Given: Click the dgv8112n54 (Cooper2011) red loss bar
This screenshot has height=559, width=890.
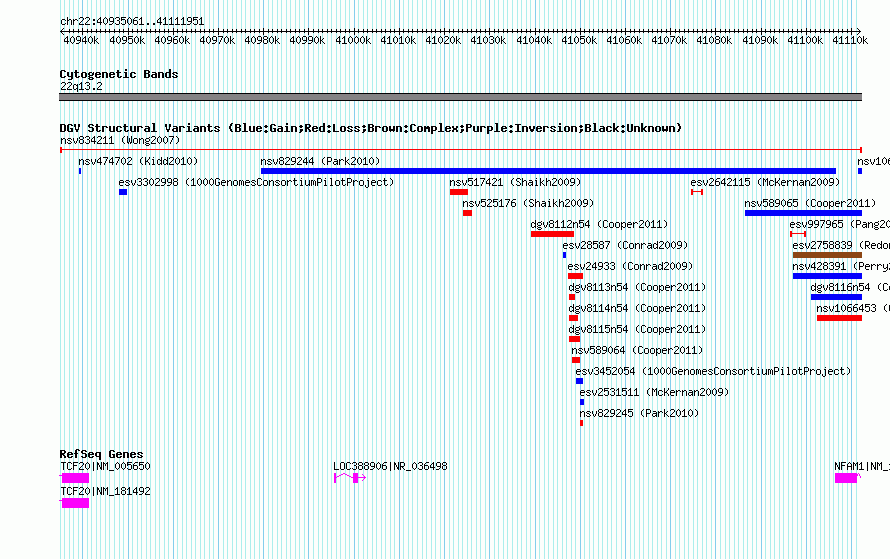Looking at the screenshot, I should (x=552, y=234).
